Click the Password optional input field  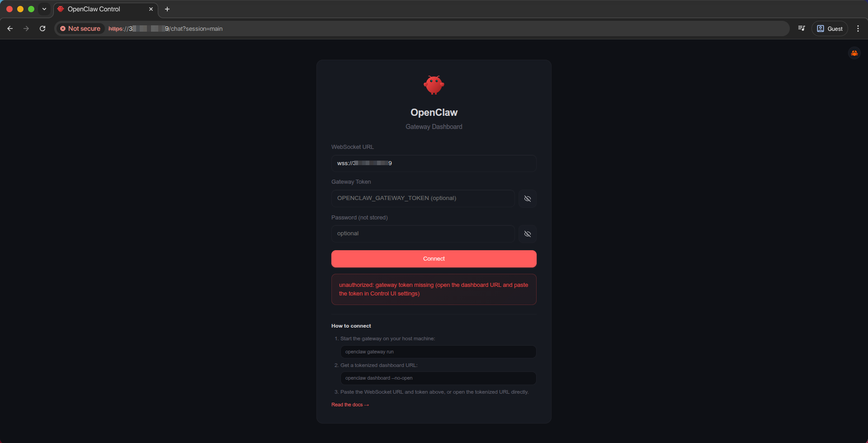point(423,233)
